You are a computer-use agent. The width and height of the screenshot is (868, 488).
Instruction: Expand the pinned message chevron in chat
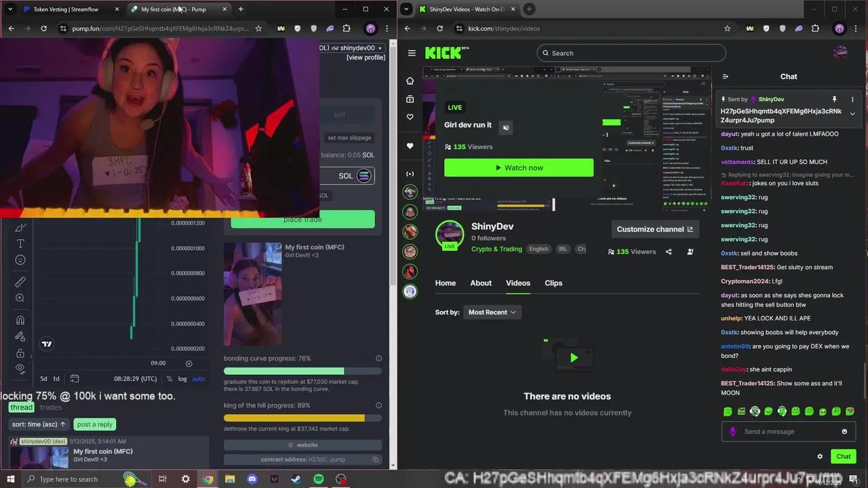852,114
